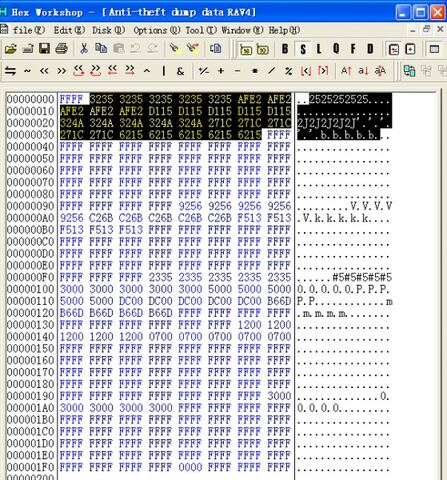Toggle the Q (quad) data type button
Viewport: 447px width, 480px height.
336,49
